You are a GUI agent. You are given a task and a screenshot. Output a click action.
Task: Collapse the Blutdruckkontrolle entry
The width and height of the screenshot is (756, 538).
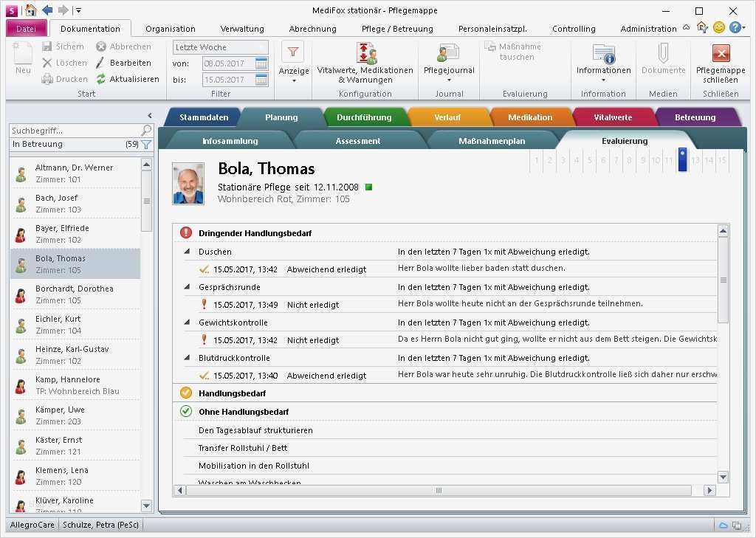(x=187, y=358)
